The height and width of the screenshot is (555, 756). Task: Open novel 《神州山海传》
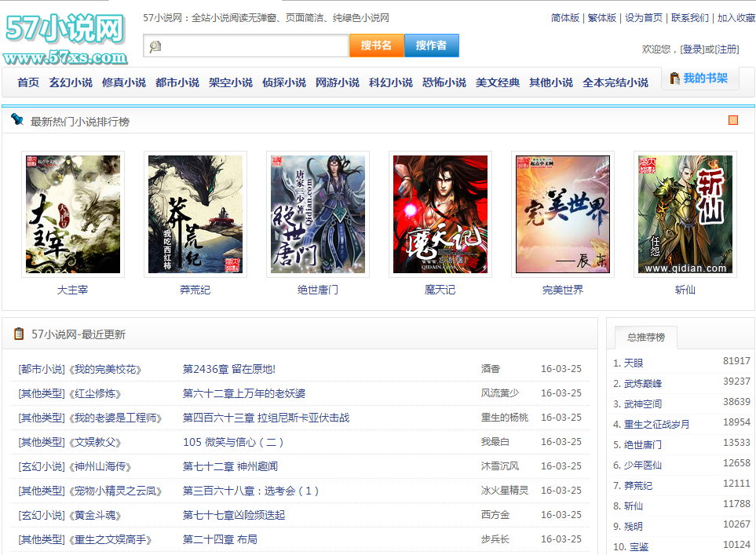point(100,466)
